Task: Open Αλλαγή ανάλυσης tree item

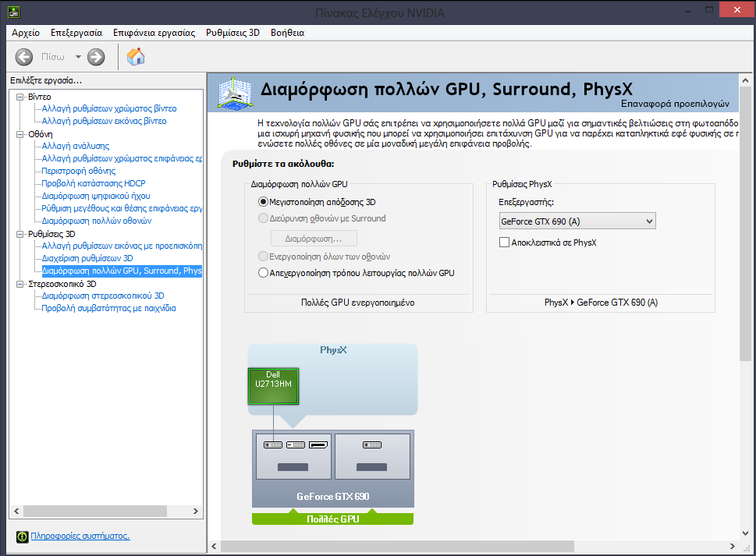Action: (x=76, y=146)
